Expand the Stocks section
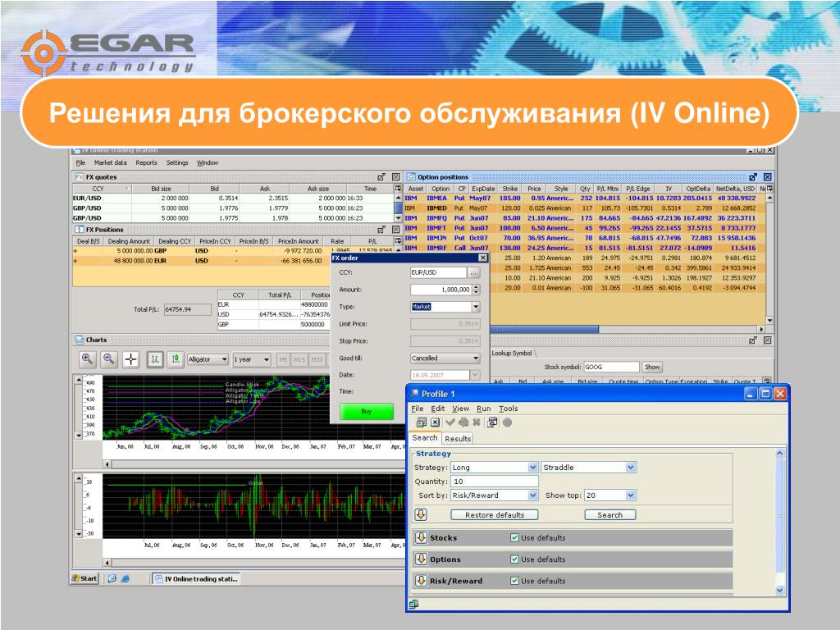The height and width of the screenshot is (630, 840). click(421, 537)
